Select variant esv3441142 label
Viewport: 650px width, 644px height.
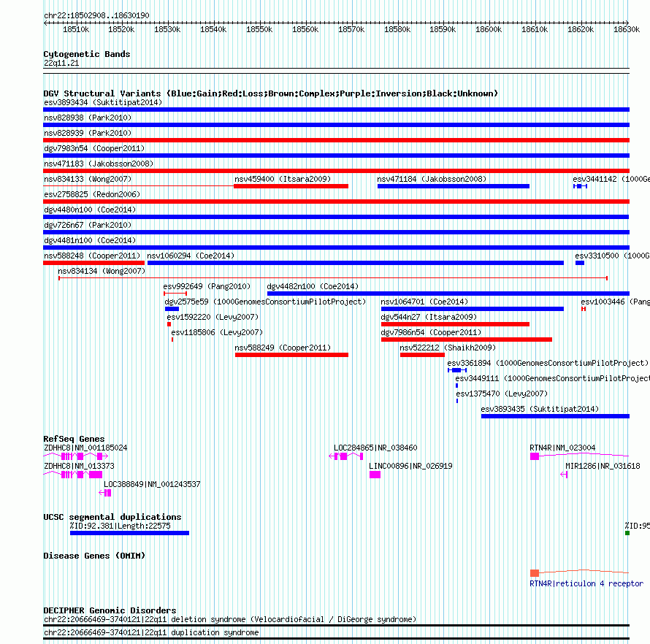pos(611,179)
